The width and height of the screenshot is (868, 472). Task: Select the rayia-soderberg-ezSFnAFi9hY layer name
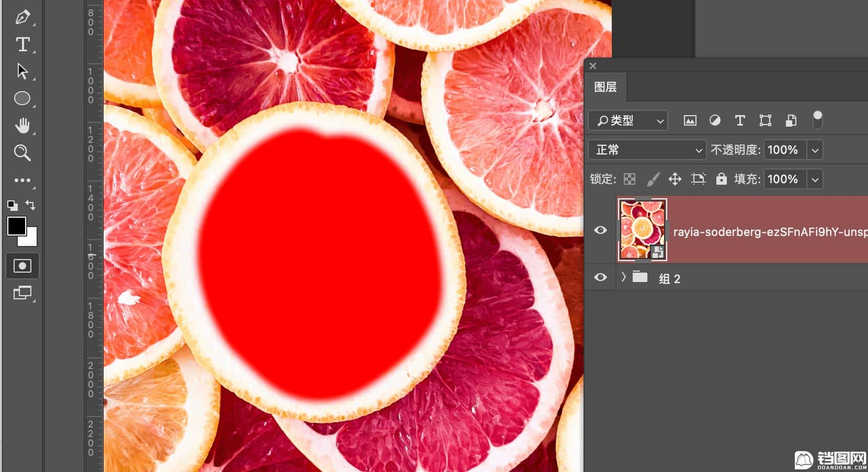770,232
